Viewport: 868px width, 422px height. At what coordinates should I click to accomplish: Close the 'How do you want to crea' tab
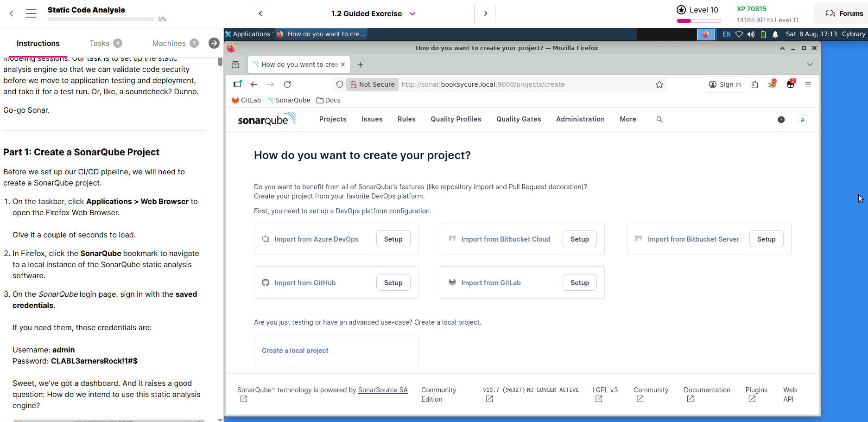(343, 64)
